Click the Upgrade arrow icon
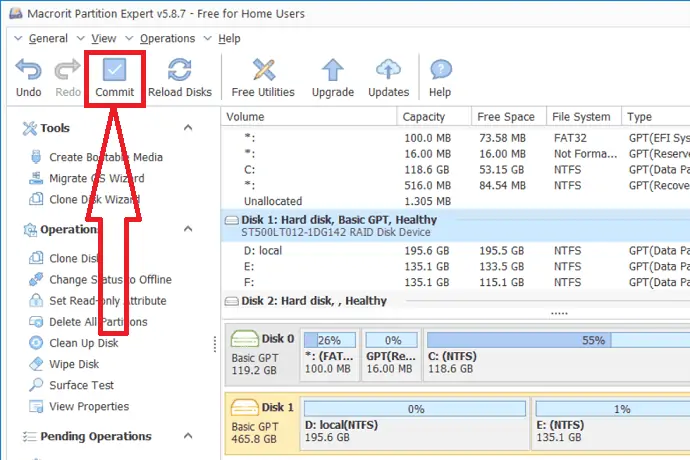This screenshot has width=690, height=460. pos(333,70)
